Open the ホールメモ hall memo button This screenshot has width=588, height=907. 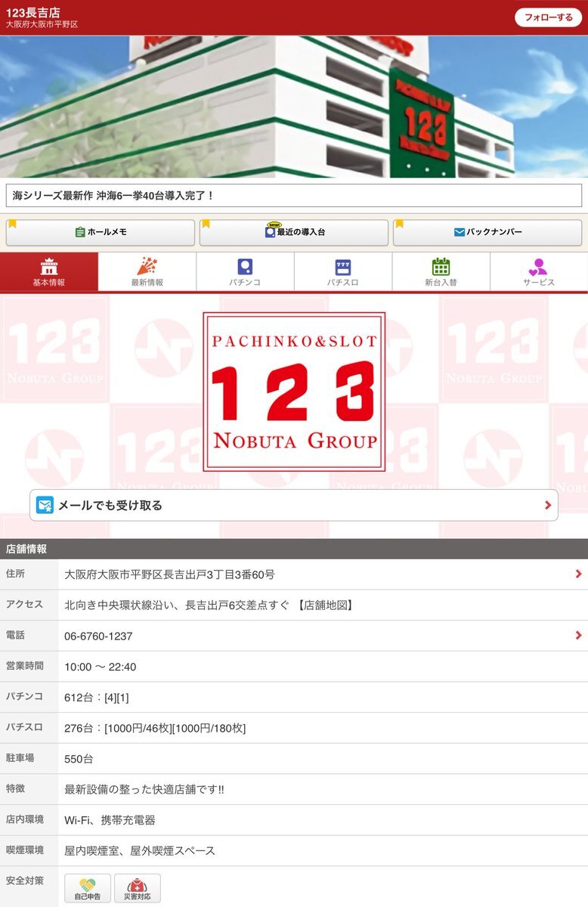click(101, 232)
